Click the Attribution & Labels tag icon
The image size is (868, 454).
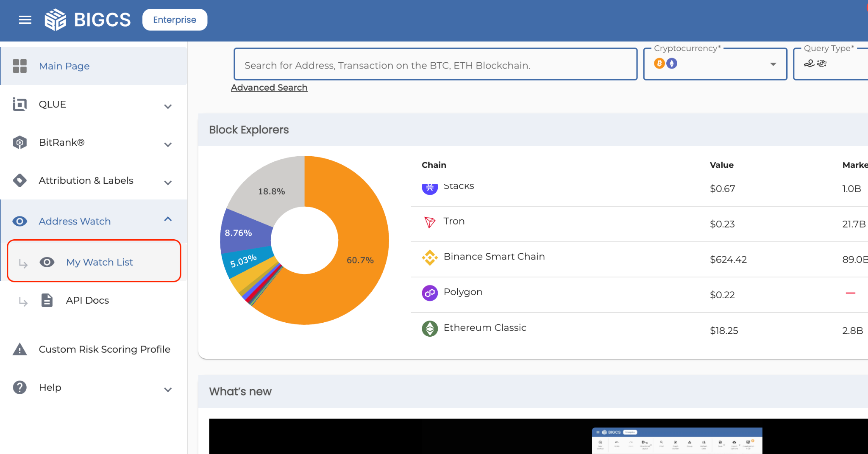coord(19,180)
